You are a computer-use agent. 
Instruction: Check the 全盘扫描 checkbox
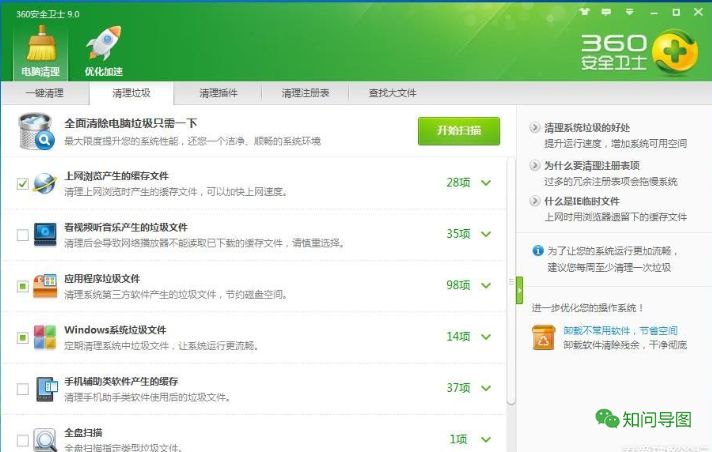(22, 440)
